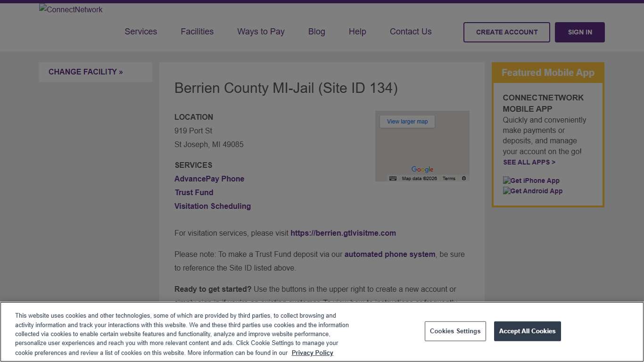The image size is (644, 362).
Task: Click the report map error icon
Action: tap(463, 178)
